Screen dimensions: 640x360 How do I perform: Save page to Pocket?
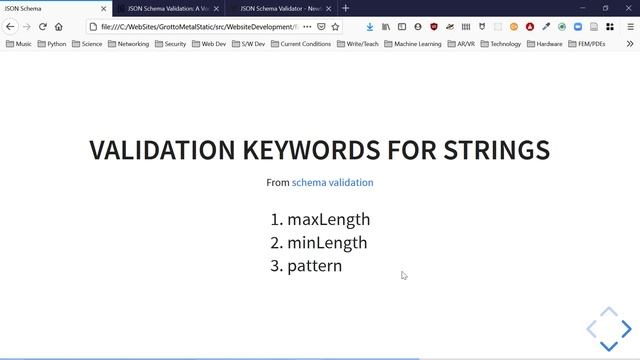321,27
